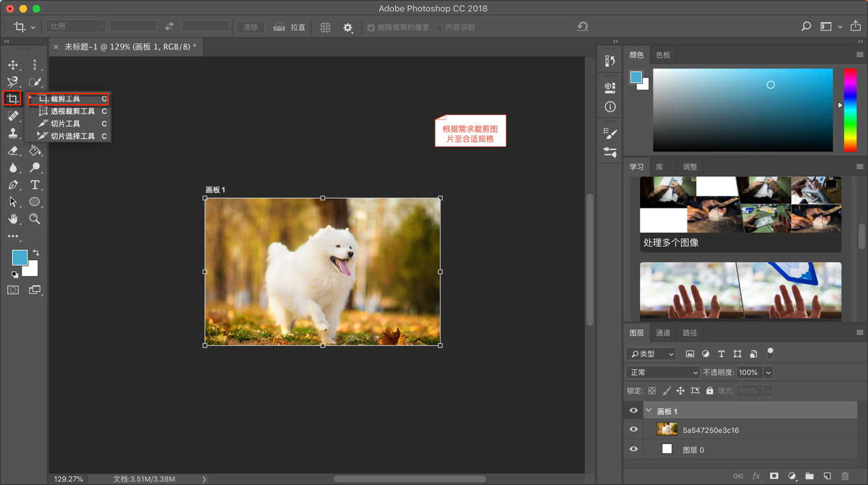Image resolution: width=868 pixels, height=485 pixels.
Task: Open crop settings gear icon
Action: pyautogui.click(x=348, y=27)
